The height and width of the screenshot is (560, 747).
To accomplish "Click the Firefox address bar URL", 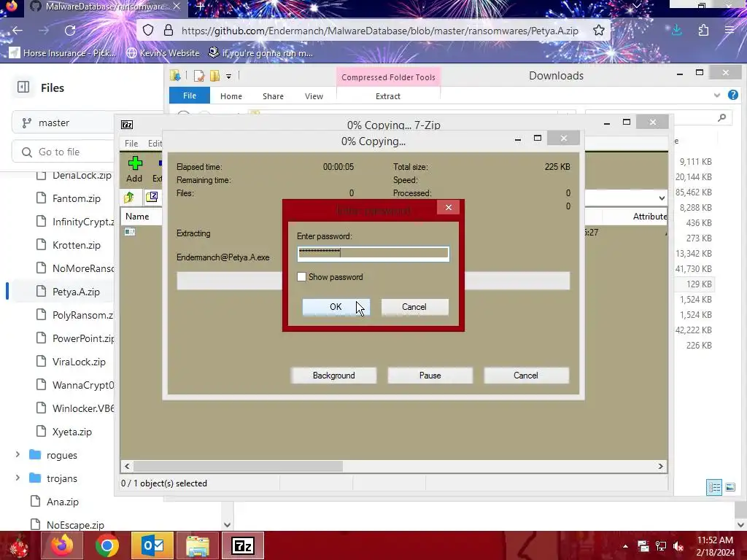I will coord(379,31).
